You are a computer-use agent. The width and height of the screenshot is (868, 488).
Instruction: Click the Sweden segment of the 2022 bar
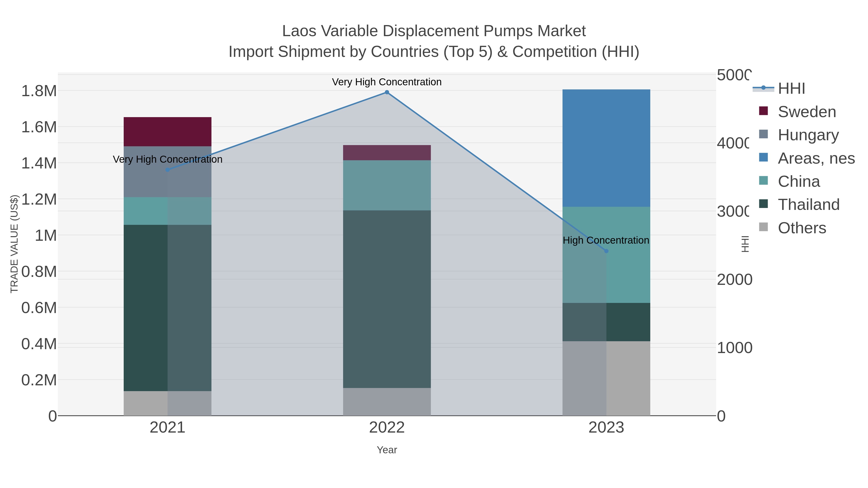pos(387,153)
